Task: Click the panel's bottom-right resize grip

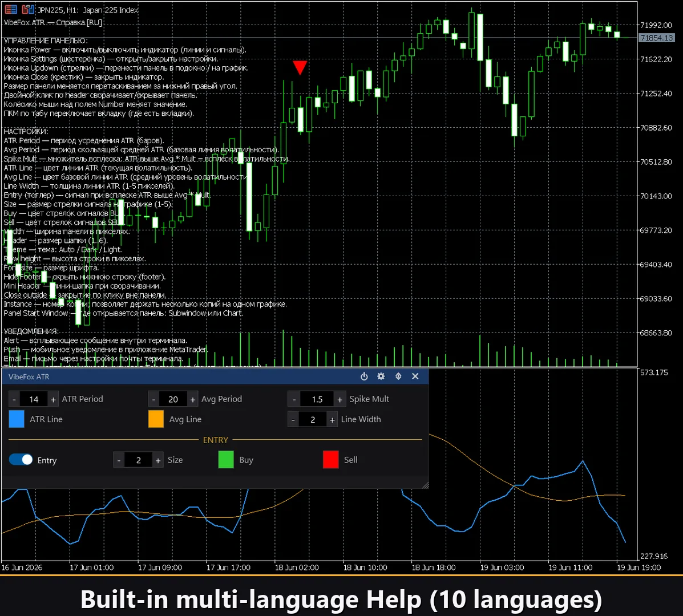Action: click(x=425, y=485)
